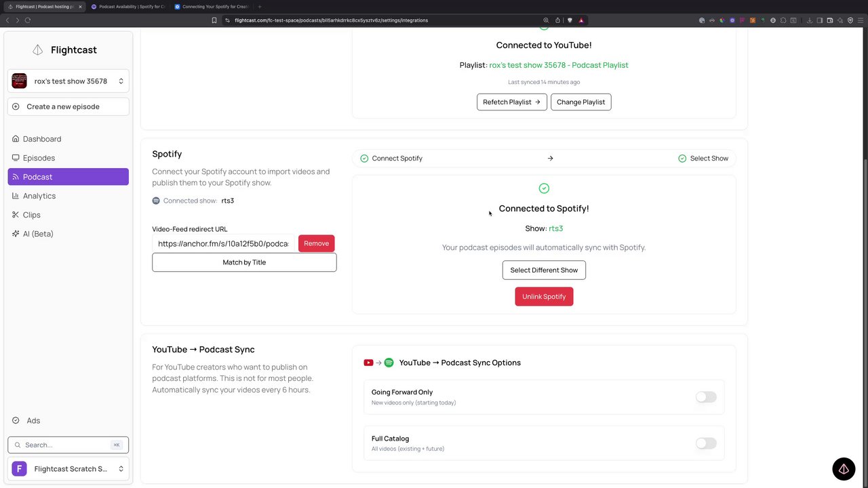Screen dimensions: 868x488
Task: Click the check icon beside Select Show
Action: pyautogui.click(x=682, y=159)
